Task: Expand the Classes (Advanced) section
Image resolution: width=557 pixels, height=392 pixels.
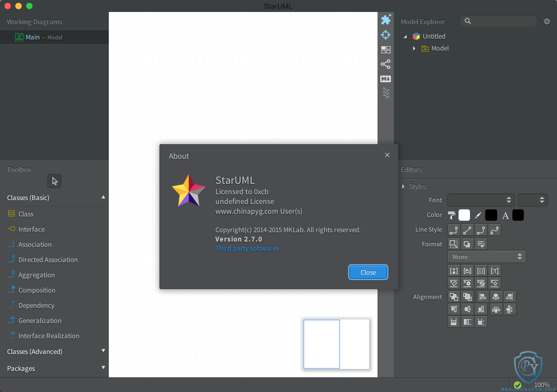Action: [103, 351]
